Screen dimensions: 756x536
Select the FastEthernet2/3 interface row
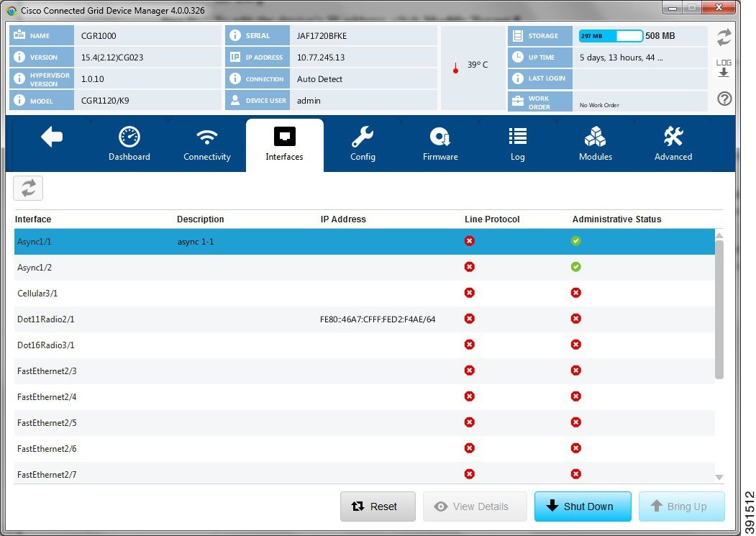click(x=365, y=371)
